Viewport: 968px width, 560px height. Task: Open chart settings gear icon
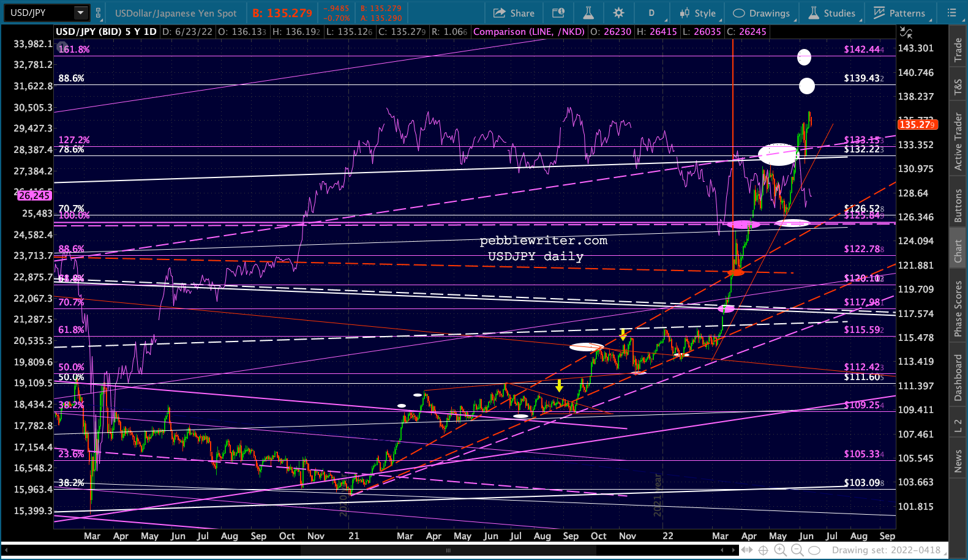pyautogui.click(x=618, y=13)
